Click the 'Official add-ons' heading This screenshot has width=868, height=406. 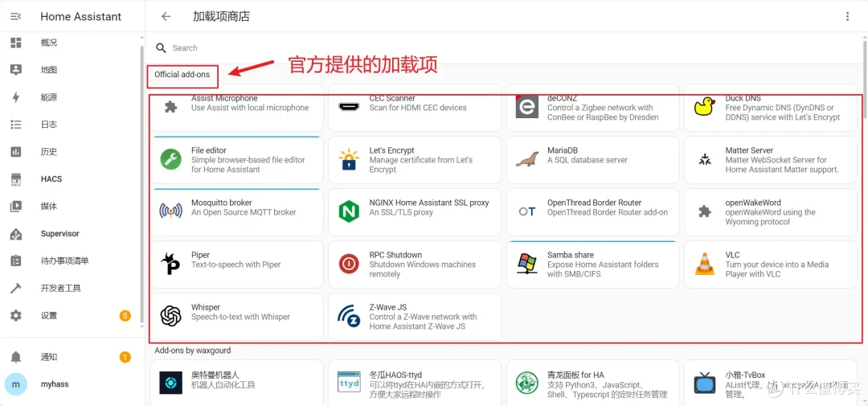182,74
